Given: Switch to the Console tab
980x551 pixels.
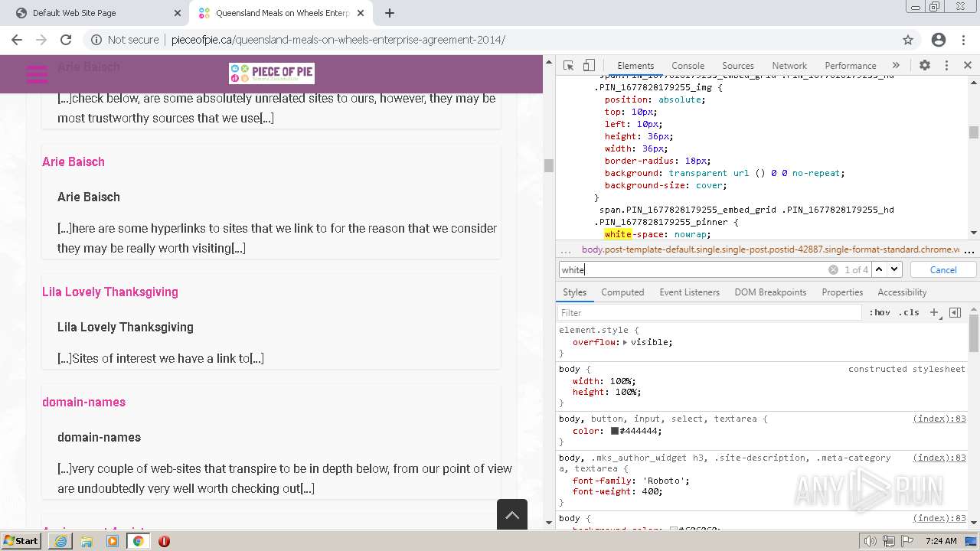Looking at the screenshot, I should coord(688,66).
